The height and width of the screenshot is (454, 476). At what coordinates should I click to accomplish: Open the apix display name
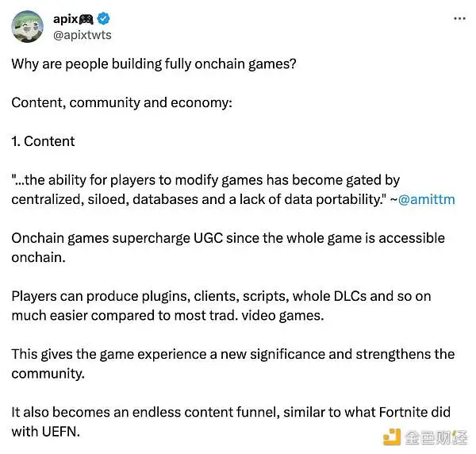(66, 19)
